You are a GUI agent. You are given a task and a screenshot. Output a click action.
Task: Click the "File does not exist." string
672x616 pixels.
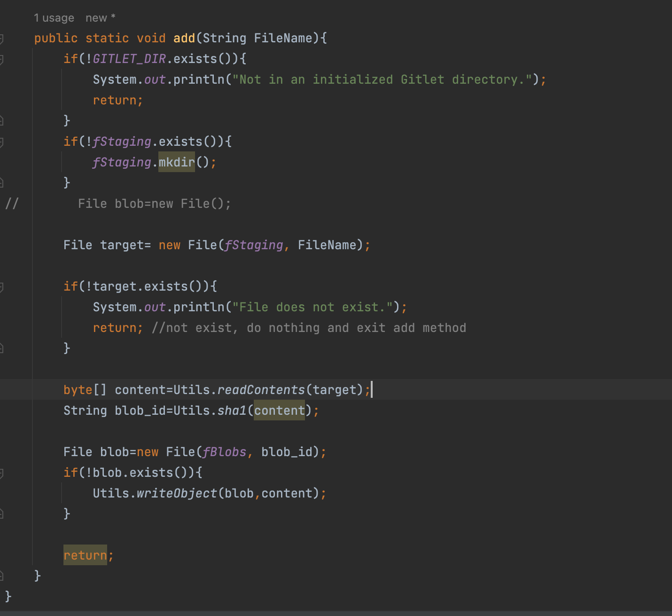pos(313,307)
